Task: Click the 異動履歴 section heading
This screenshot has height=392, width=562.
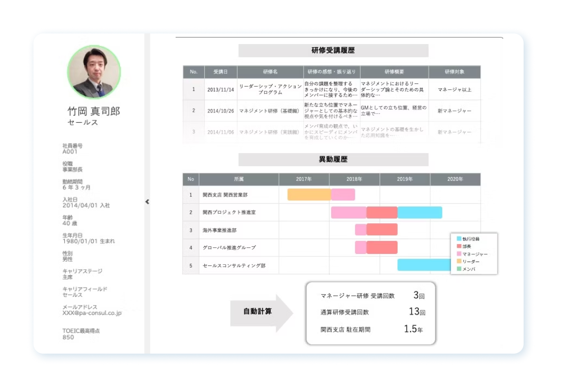Action: 333,160
